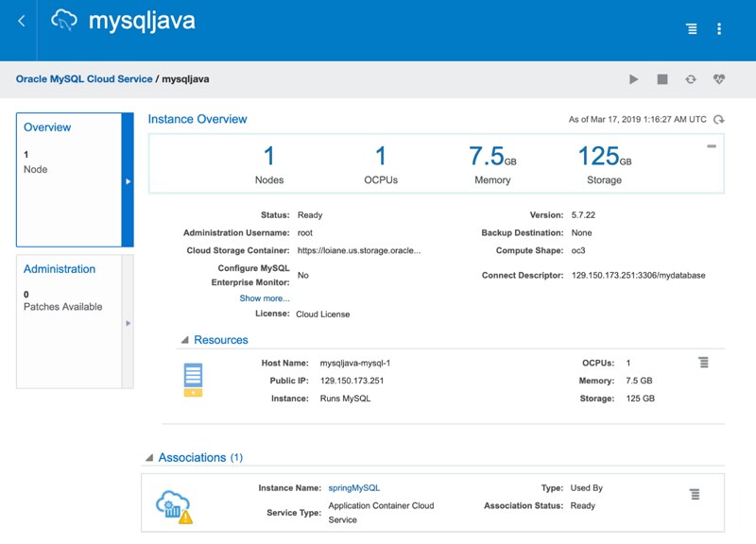
Task: Click the Associations (1) section heading
Action: (200, 458)
